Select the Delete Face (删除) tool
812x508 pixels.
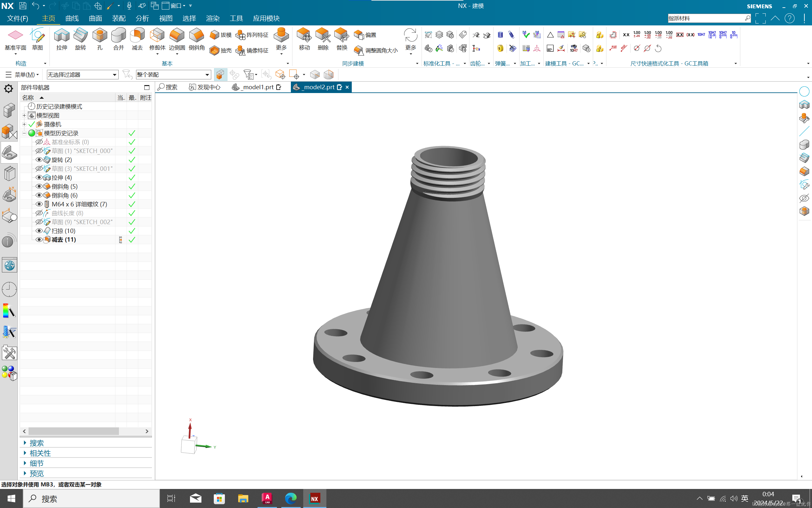click(x=323, y=39)
